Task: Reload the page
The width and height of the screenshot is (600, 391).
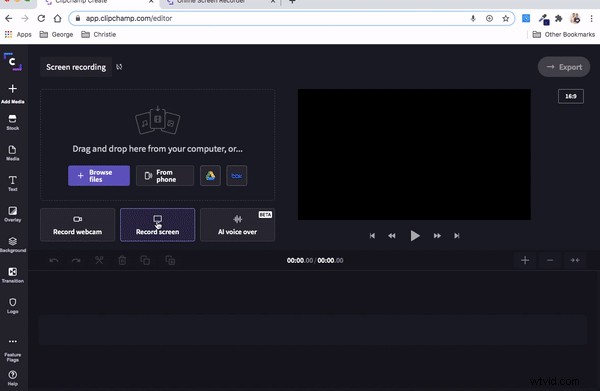Action: click(41, 18)
